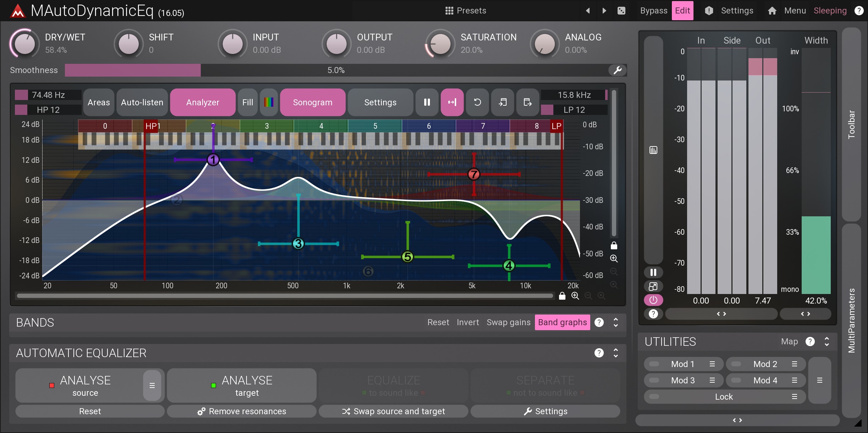Toggle Edit mode
This screenshot has width=868, height=433.
(x=682, y=11)
